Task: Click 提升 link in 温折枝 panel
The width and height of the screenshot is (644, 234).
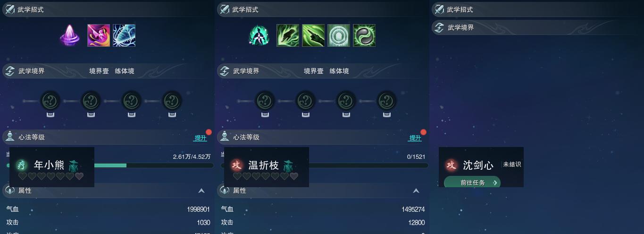Action: 415,138
